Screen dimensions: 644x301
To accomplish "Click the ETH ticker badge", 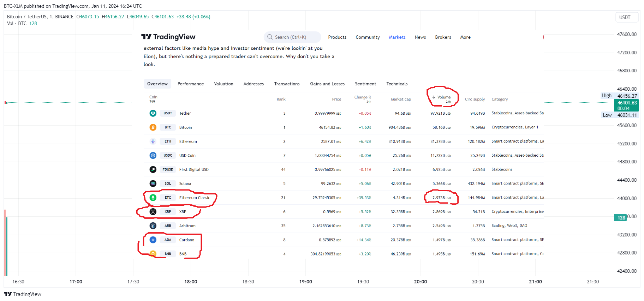I will [x=168, y=142].
